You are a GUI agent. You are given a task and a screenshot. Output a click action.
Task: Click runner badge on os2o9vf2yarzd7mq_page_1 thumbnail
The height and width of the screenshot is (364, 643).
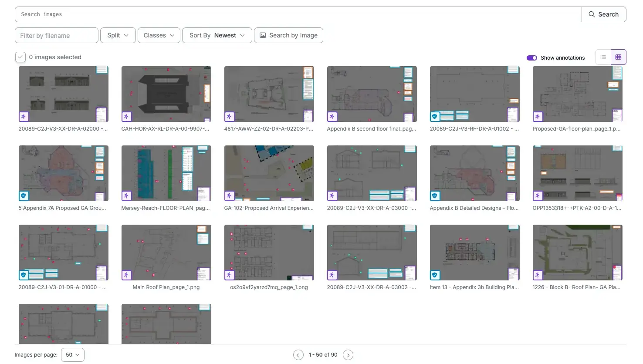[230, 275]
